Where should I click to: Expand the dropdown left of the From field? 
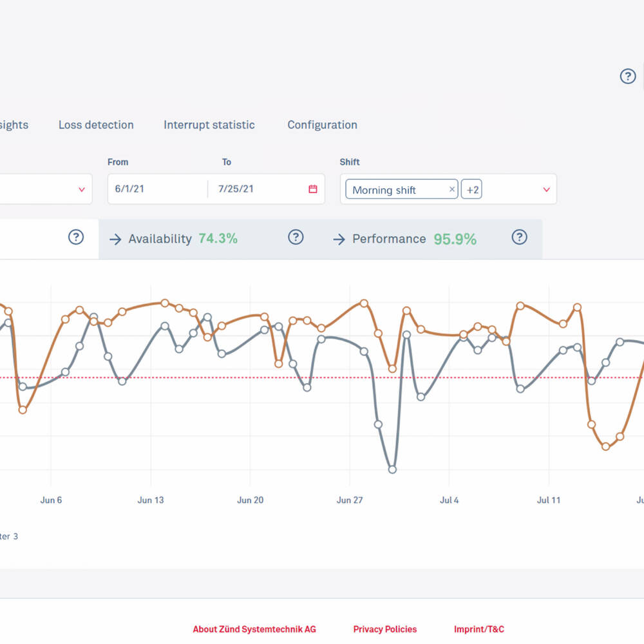pos(81,190)
